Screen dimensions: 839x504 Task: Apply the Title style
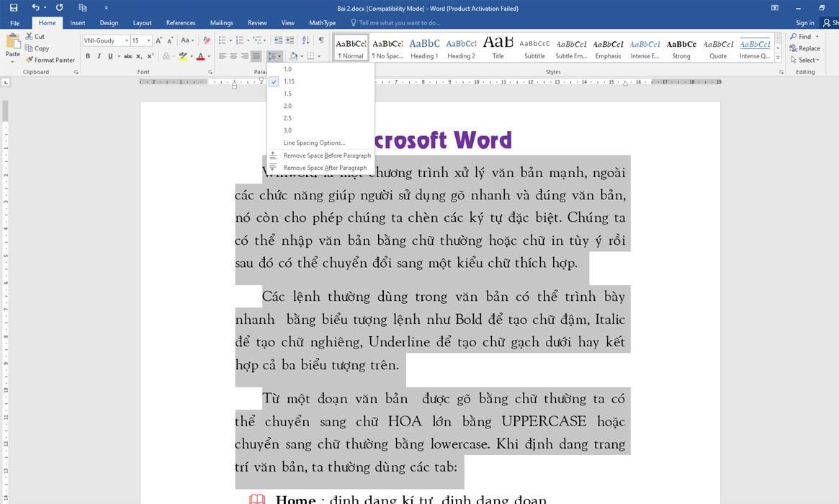(x=498, y=48)
